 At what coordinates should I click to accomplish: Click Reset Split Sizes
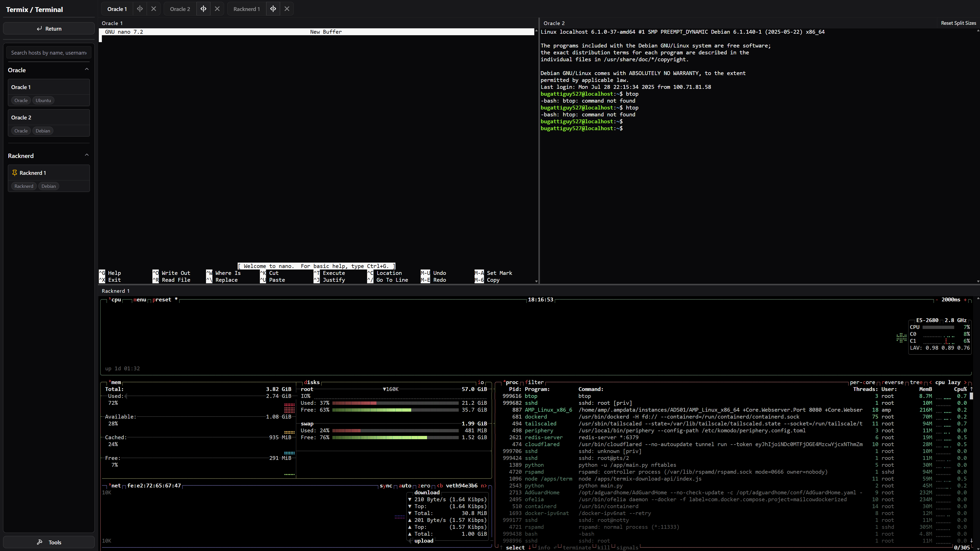tap(958, 23)
